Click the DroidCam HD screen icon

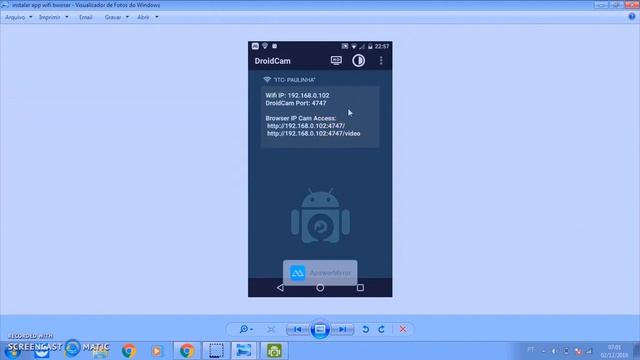(336, 60)
